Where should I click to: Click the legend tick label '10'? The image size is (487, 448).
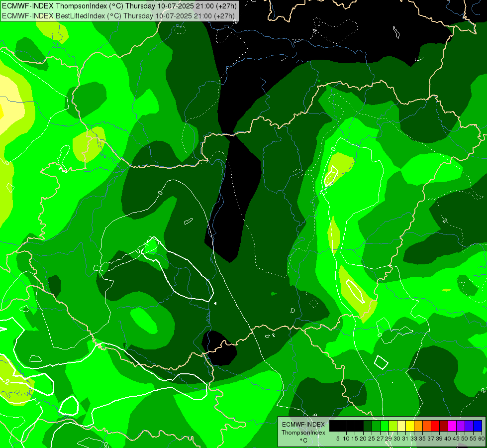click(346, 439)
